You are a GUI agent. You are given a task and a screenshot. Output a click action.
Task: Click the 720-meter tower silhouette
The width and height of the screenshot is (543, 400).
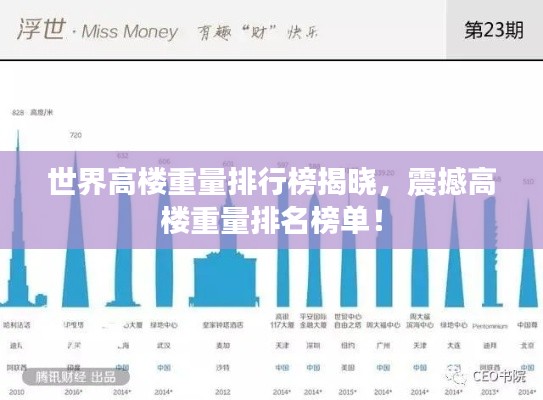(75, 229)
